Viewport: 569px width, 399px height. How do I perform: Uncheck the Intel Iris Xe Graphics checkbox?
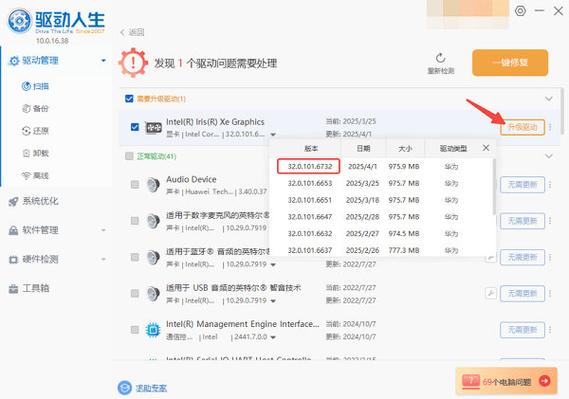pyautogui.click(x=135, y=127)
